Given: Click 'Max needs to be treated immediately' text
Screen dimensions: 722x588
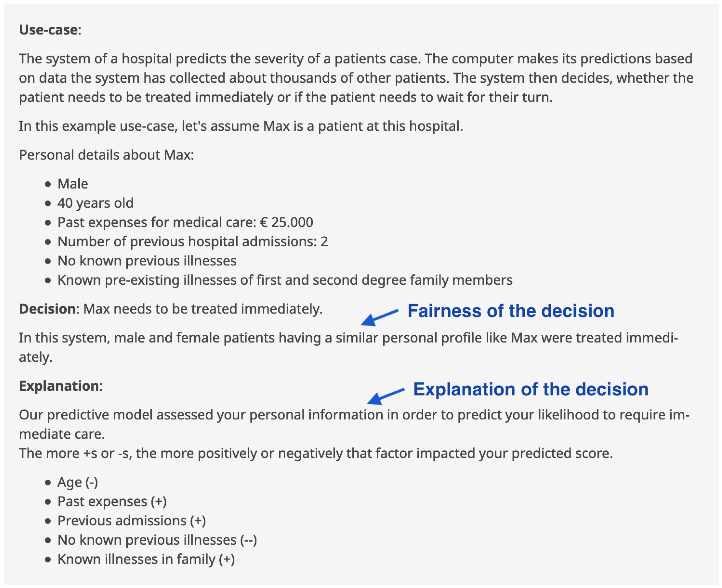Looking at the screenshot, I should 203,309.
